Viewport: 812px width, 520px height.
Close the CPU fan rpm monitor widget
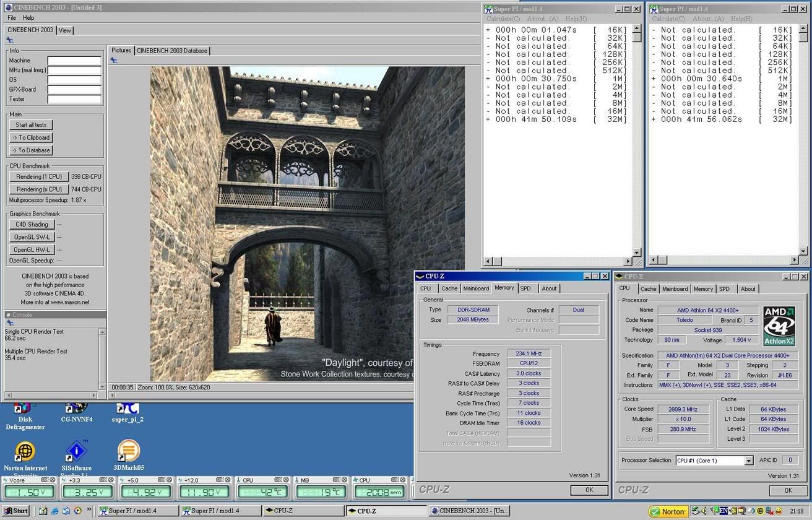(402, 480)
